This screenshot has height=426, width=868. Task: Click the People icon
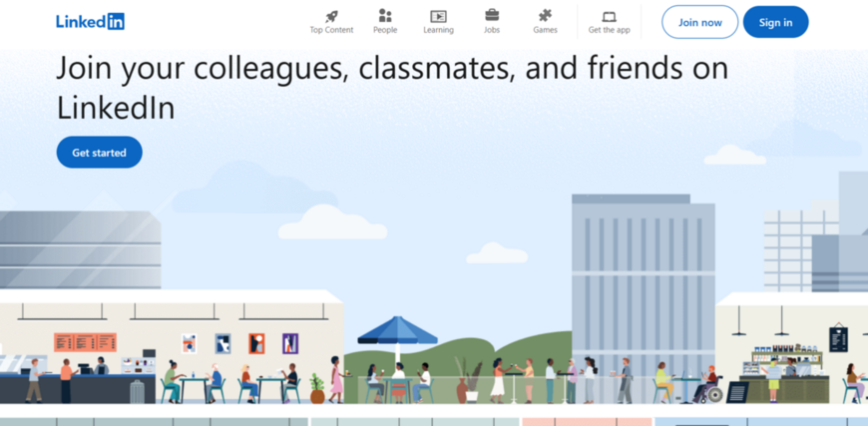click(x=385, y=16)
